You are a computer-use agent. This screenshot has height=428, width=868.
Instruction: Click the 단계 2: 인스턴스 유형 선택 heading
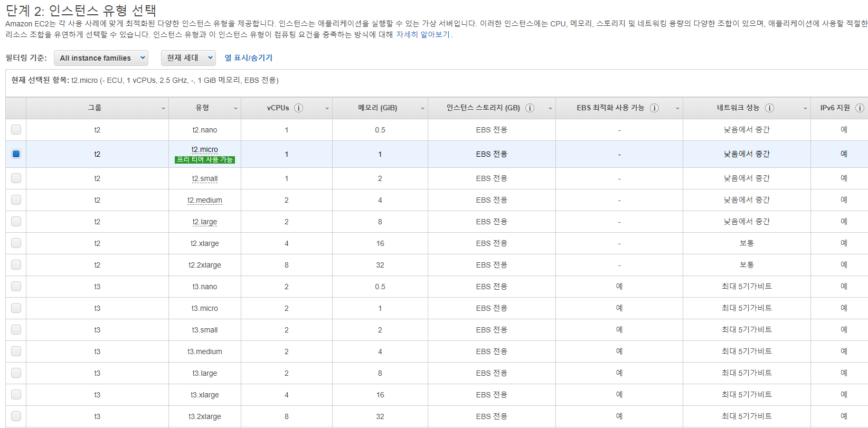point(81,10)
